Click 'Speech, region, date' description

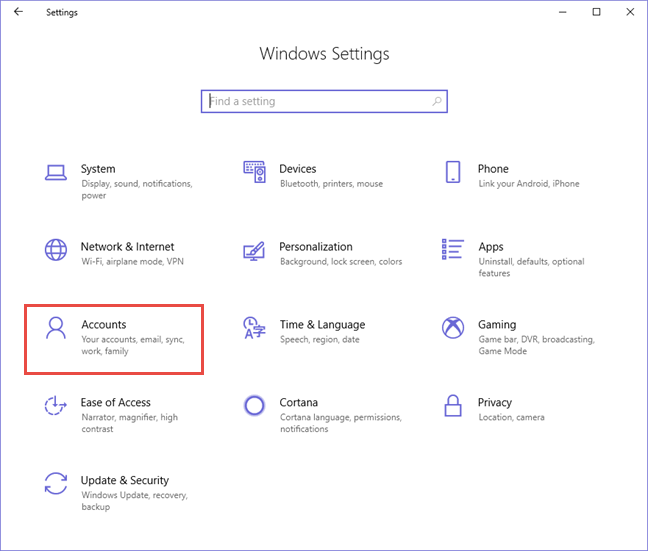(x=320, y=339)
